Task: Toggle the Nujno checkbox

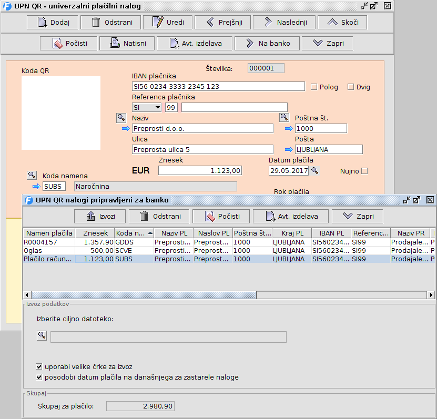Action: coord(365,171)
